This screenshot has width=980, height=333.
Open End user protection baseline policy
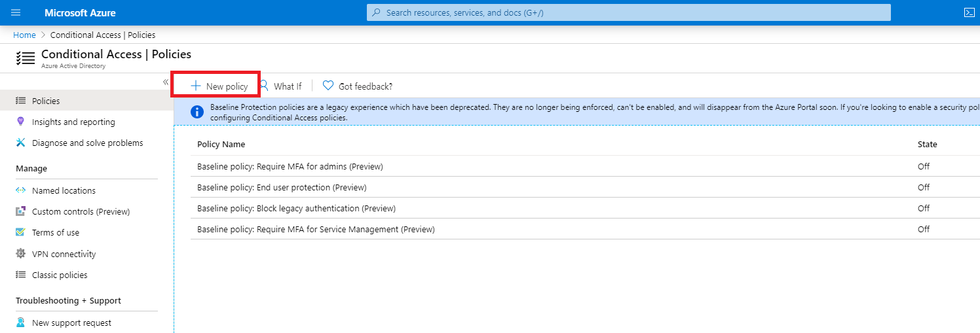click(x=282, y=187)
